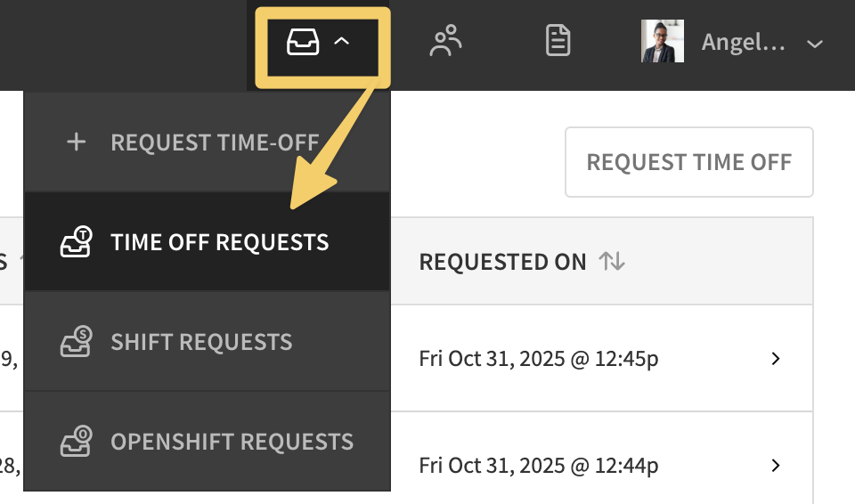Click the requests inbox tray icon

303,42
